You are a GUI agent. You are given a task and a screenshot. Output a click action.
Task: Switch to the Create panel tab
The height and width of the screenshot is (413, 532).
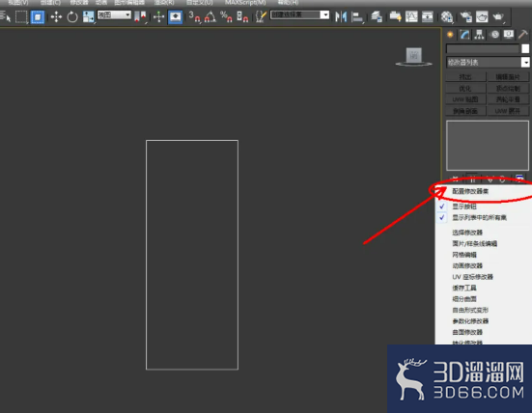tap(450, 34)
